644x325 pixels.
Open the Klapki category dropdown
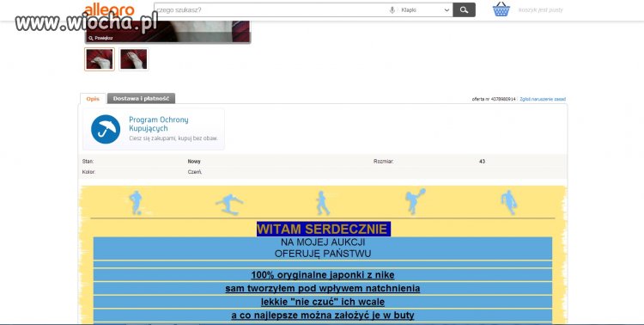[x=426, y=9]
